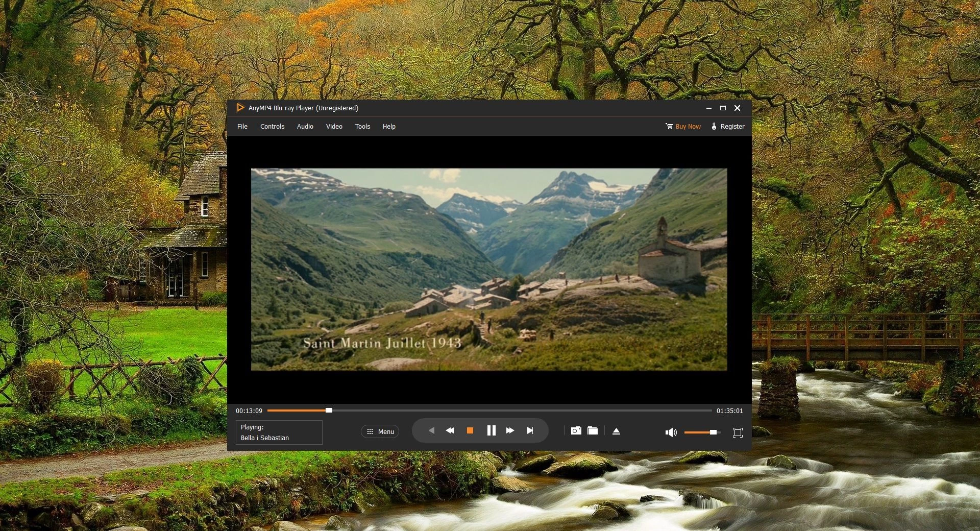Take a snapshot with the camera icon
The image size is (980, 531).
576,431
